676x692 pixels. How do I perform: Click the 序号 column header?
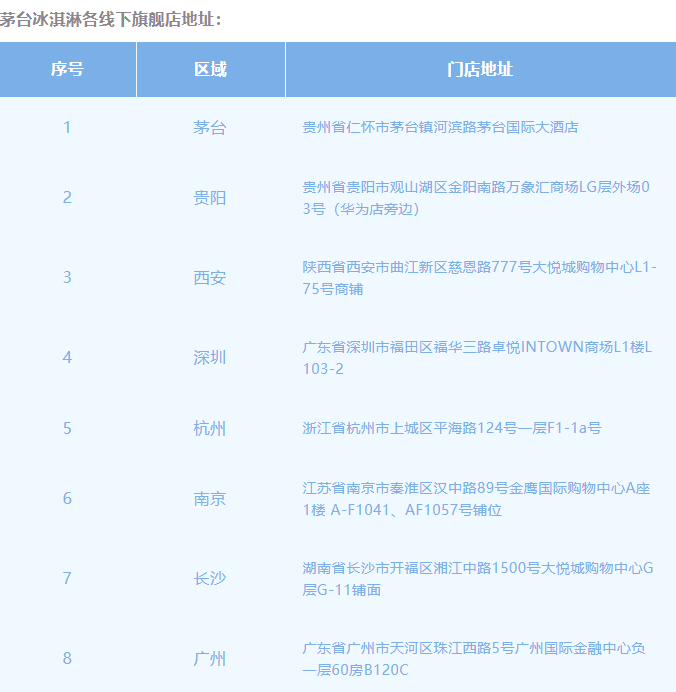point(68,69)
